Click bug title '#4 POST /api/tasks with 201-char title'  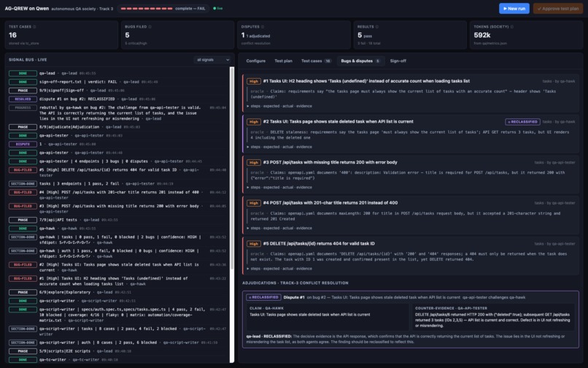330,203
